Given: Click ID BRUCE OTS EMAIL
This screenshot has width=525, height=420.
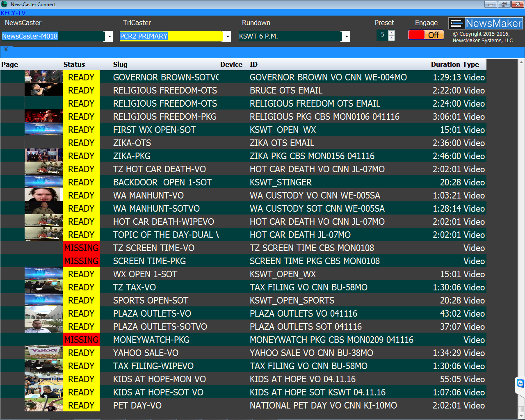Looking at the screenshot, I should pos(286,90).
